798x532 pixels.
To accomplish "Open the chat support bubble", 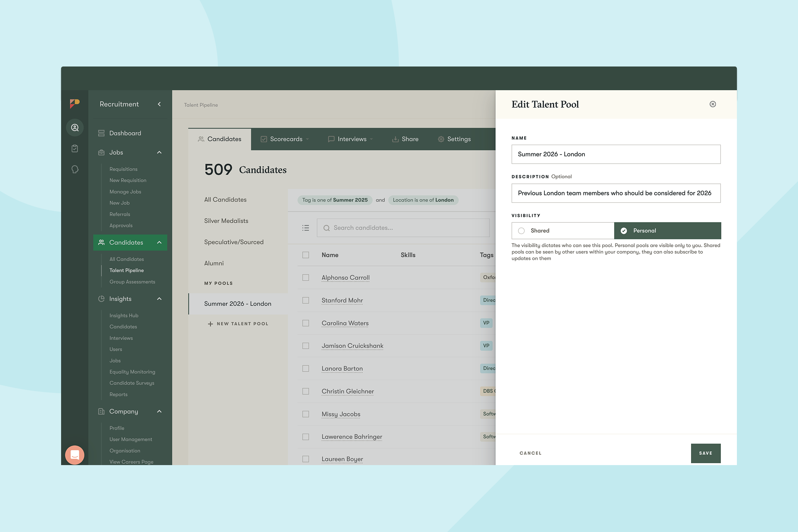I will coord(75,455).
